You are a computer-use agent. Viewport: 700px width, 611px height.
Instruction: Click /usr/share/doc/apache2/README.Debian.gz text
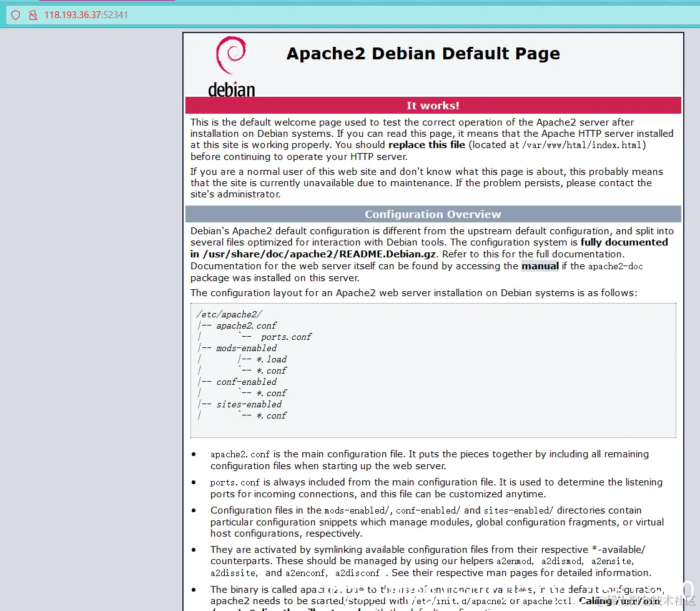(319, 254)
